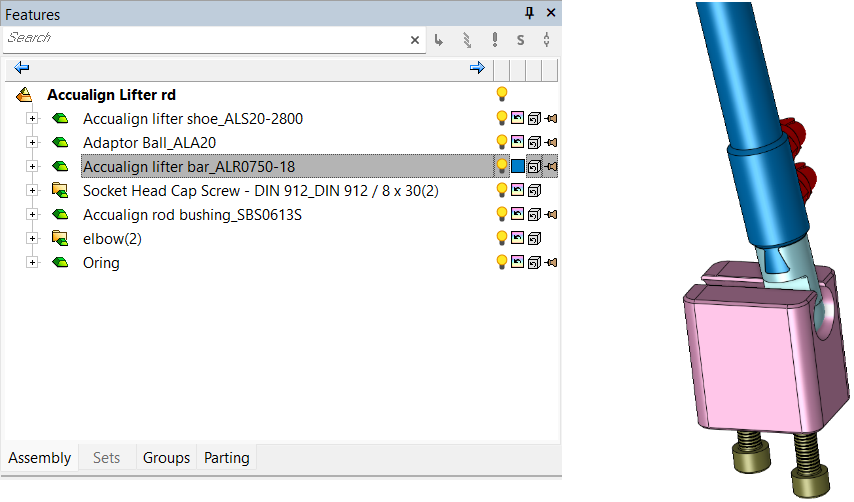The width and height of the screenshot is (854, 502).
Task: Expand the elbow(2) node
Action: pyautogui.click(x=33, y=238)
